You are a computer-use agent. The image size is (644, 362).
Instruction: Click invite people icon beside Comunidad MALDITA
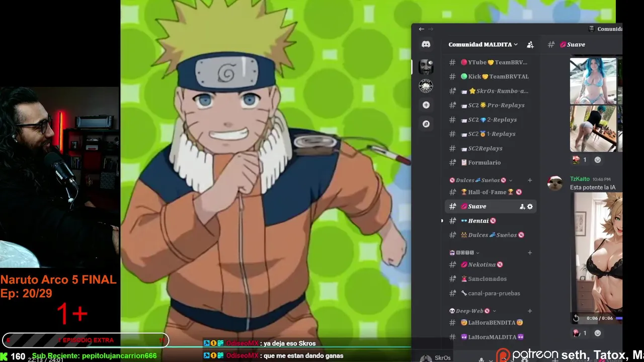coord(530,45)
